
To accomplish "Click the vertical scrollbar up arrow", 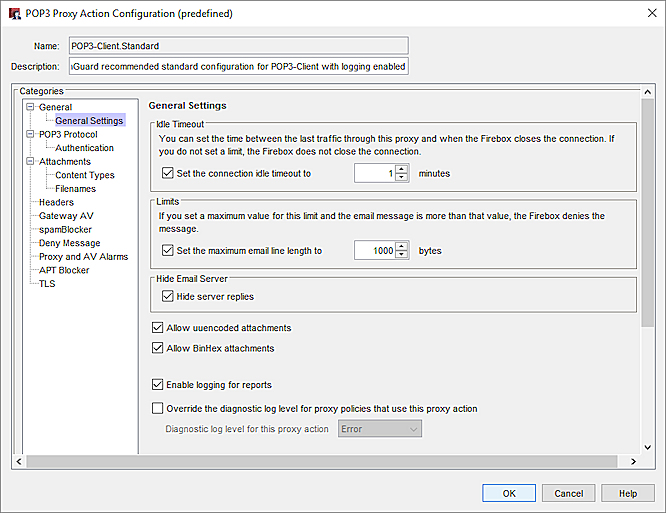I will click(647, 92).
